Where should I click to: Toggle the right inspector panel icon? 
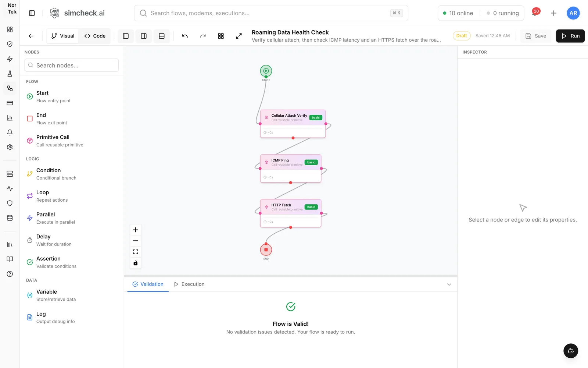tap(144, 36)
